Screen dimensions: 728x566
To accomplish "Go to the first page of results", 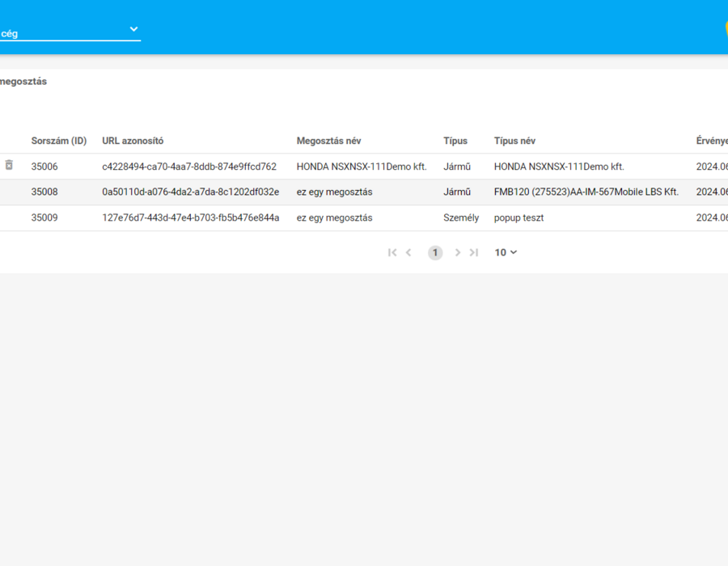I will click(x=392, y=252).
